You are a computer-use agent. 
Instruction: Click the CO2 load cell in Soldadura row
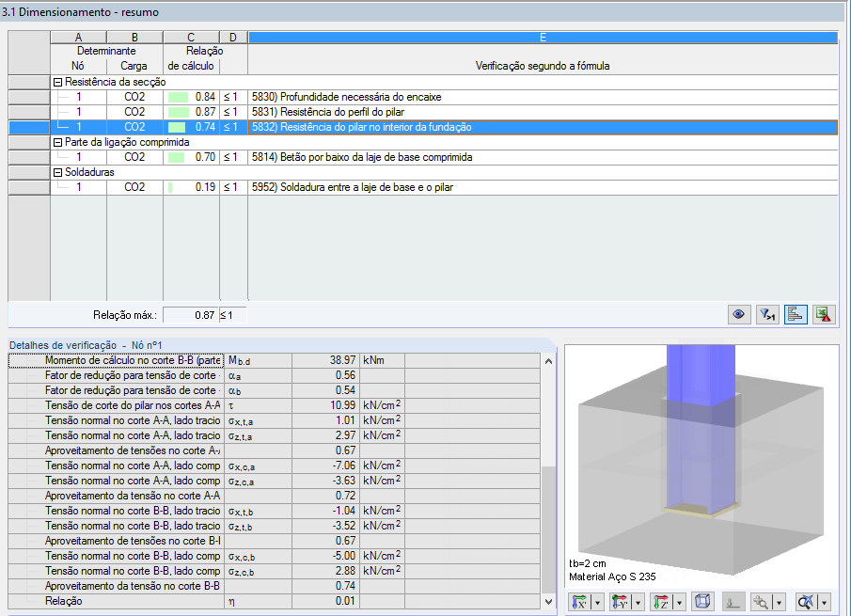134,187
